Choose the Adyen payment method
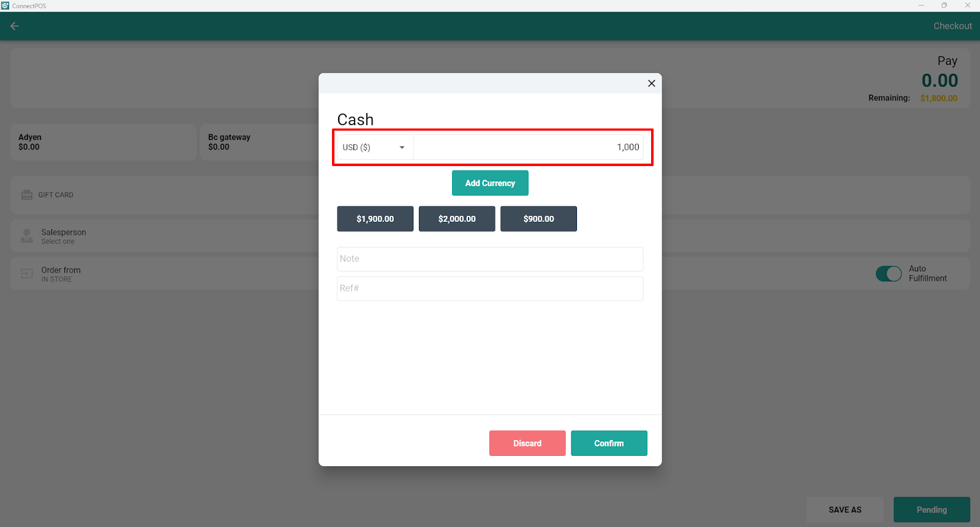The image size is (980, 527). tap(103, 142)
